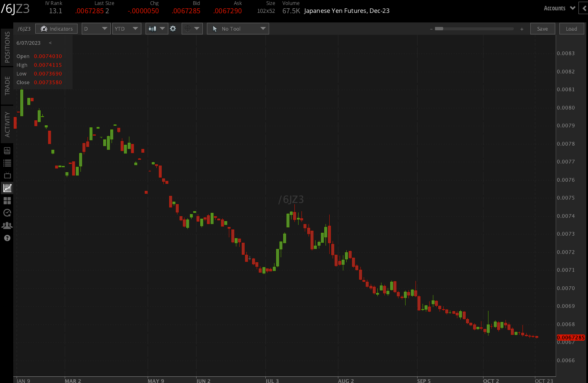588x383 pixels.
Task: Click Japanese Yen Futures, Dec-23 description
Action: pos(347,11)
